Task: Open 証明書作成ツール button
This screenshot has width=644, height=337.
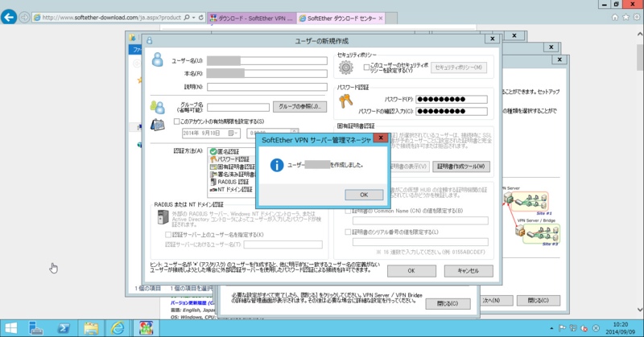Action: pos(460,166)
